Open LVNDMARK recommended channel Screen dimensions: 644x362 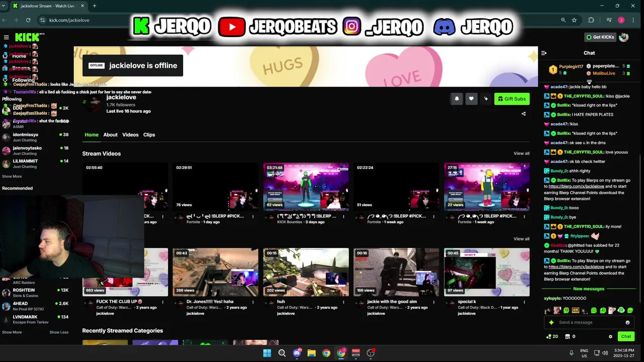(35, 319)
